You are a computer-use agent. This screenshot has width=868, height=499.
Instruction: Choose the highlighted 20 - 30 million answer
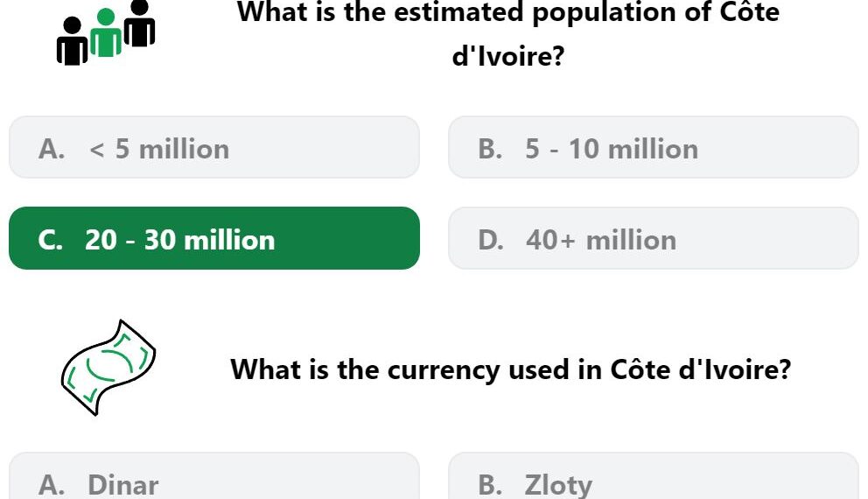(x=214, y=238)
